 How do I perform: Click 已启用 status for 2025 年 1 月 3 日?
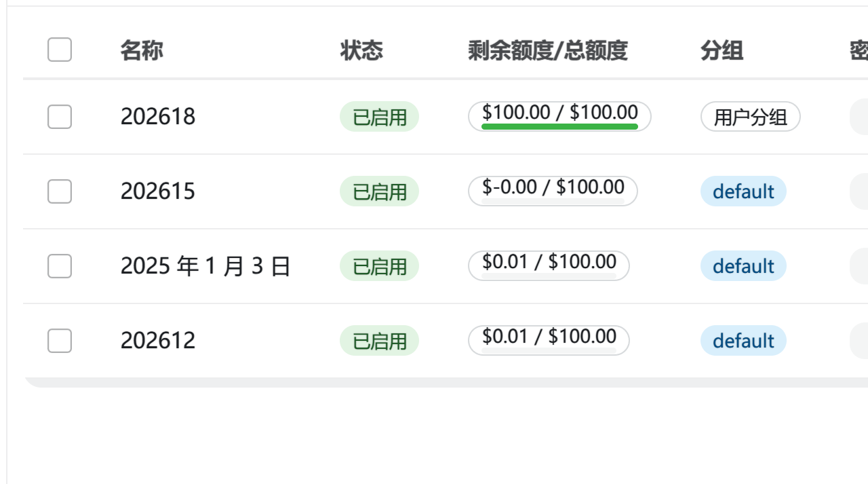379,266
